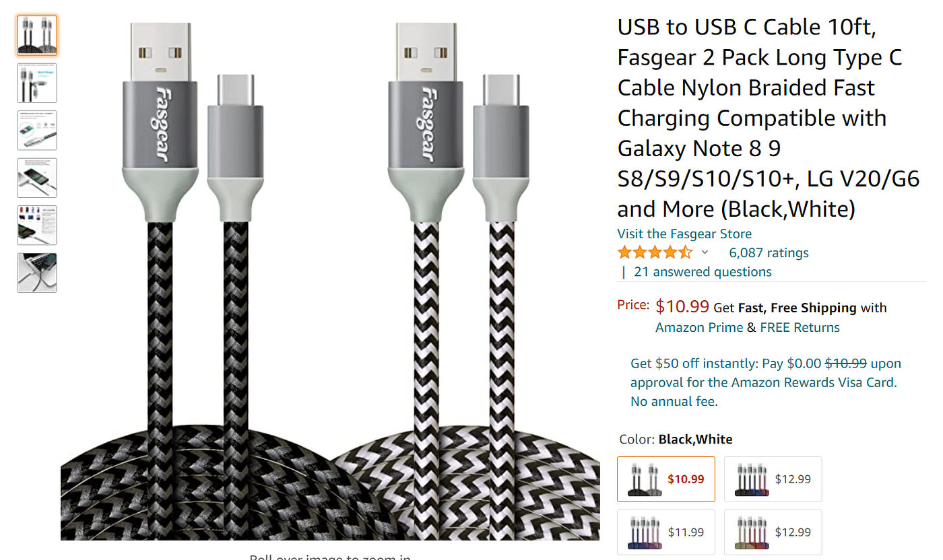
Task: Select the Black,White color swatch priced $10.99
Action: 665,479
